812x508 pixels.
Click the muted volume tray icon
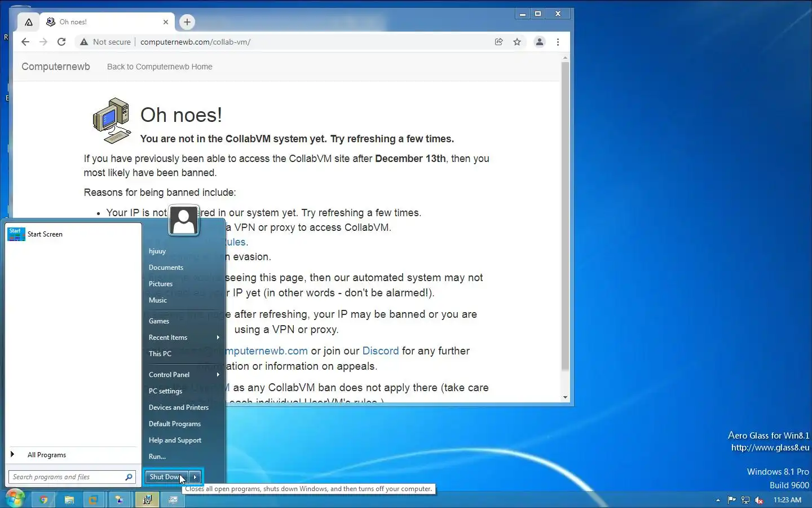tap(759, 500)
